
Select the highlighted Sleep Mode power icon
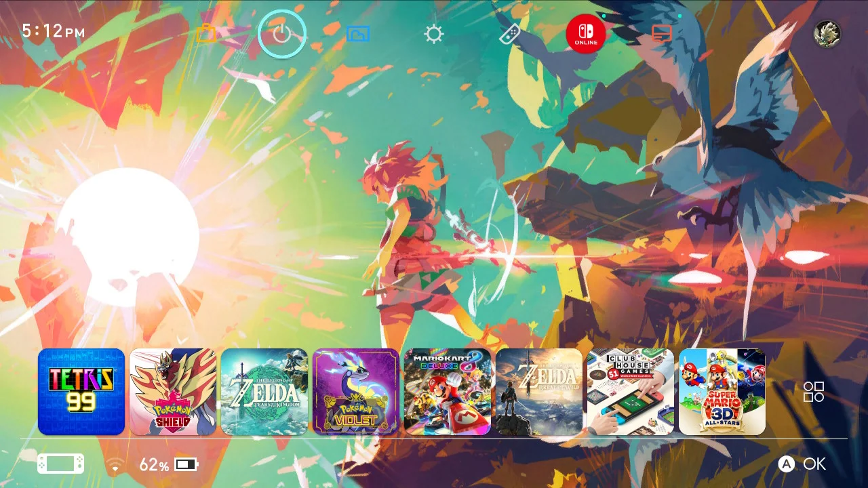click(x=282, y=33)
